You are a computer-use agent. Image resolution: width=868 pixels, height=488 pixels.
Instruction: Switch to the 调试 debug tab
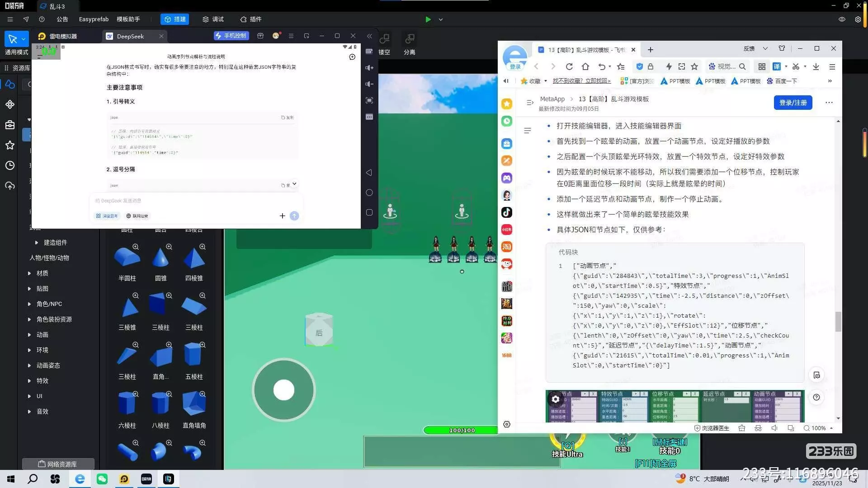tap(213, 19)
